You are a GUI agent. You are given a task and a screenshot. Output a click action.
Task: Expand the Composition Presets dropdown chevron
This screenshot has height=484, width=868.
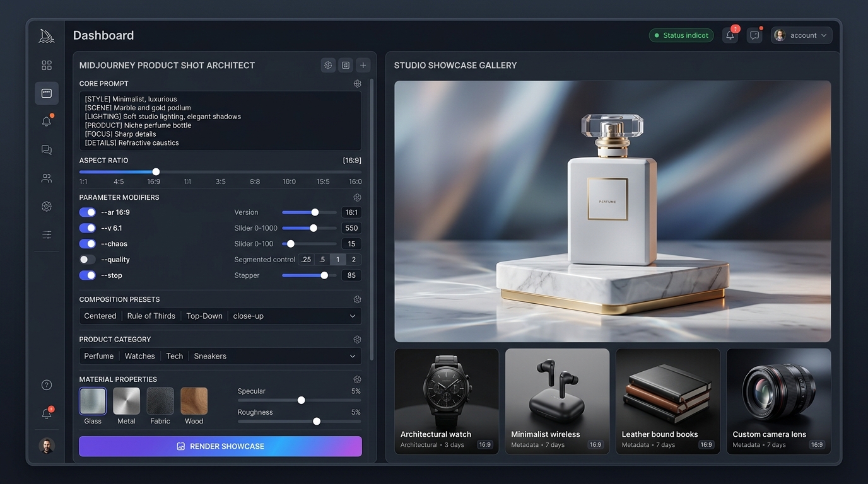(x=353, y=316)
